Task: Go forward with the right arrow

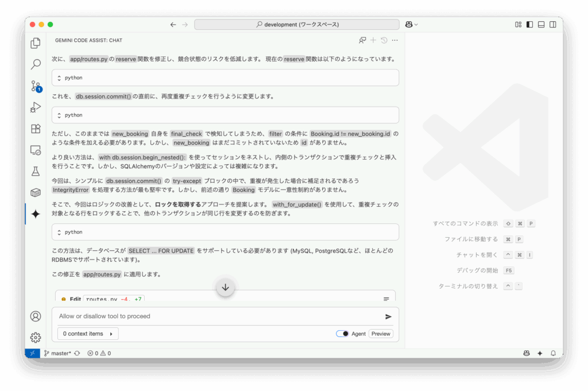Action: click(185, 24)
